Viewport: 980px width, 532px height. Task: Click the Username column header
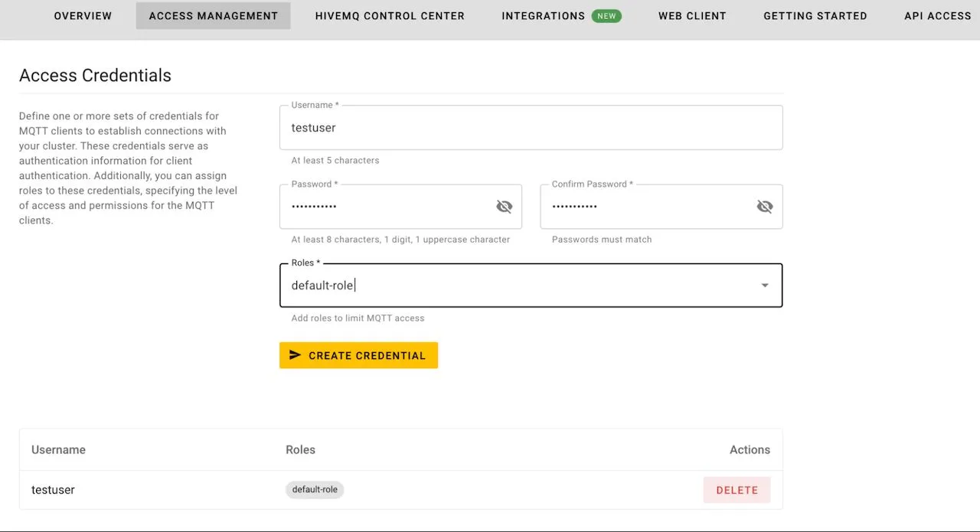pos(58,450)
